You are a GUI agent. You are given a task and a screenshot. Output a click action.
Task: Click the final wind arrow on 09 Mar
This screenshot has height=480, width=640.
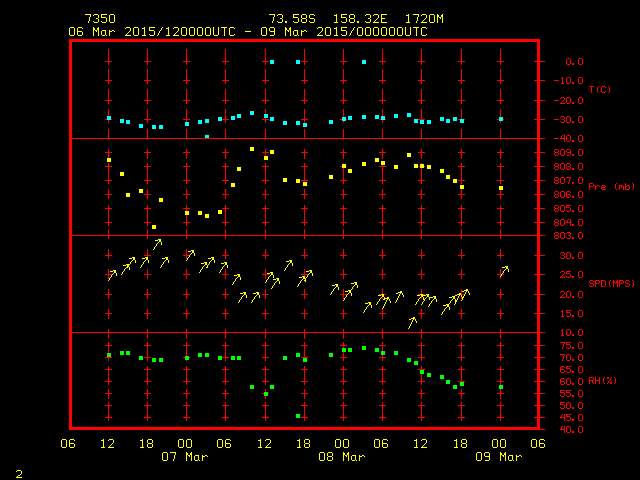click(505, 270)
